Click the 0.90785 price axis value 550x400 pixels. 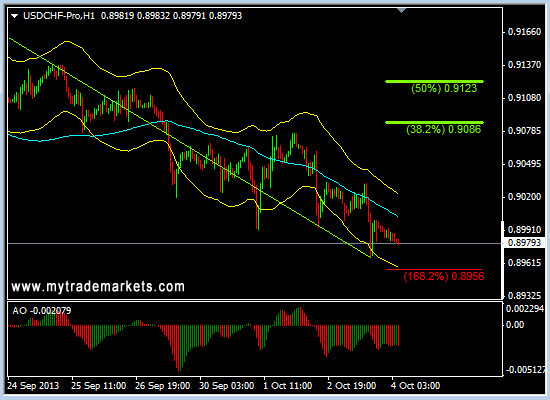pos(525,131)
